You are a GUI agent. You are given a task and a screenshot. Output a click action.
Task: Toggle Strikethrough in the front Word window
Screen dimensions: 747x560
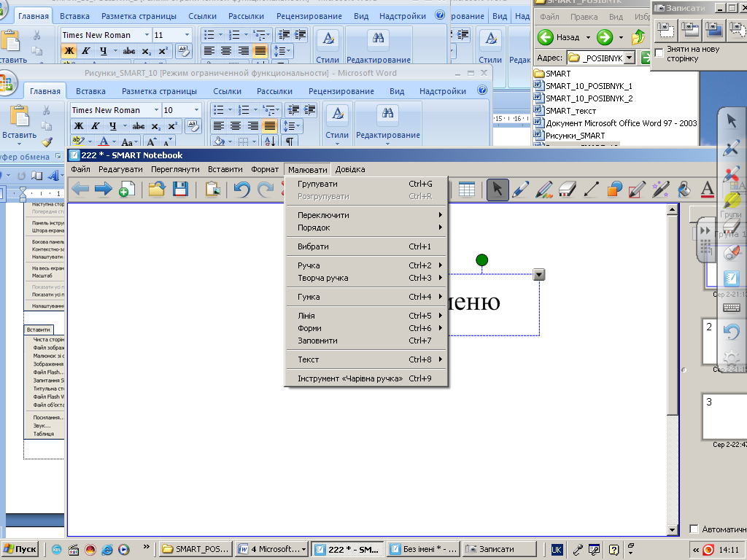pos(138,125)
